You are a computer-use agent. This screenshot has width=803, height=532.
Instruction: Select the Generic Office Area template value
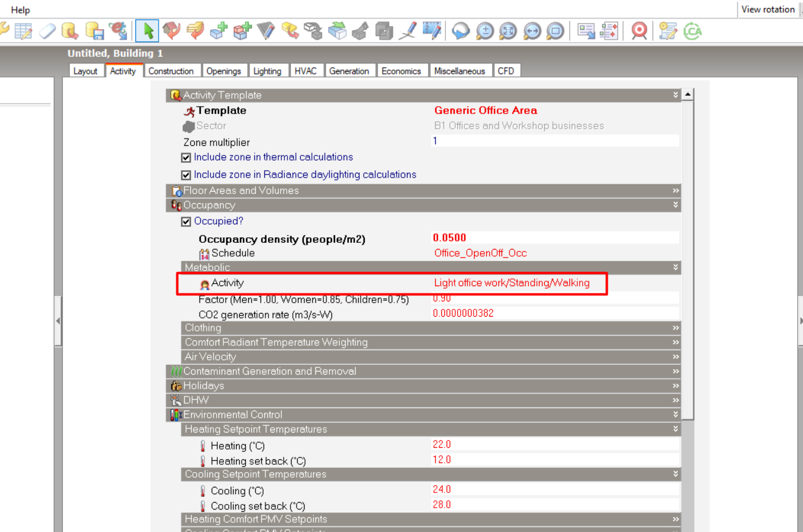[486, 110]
